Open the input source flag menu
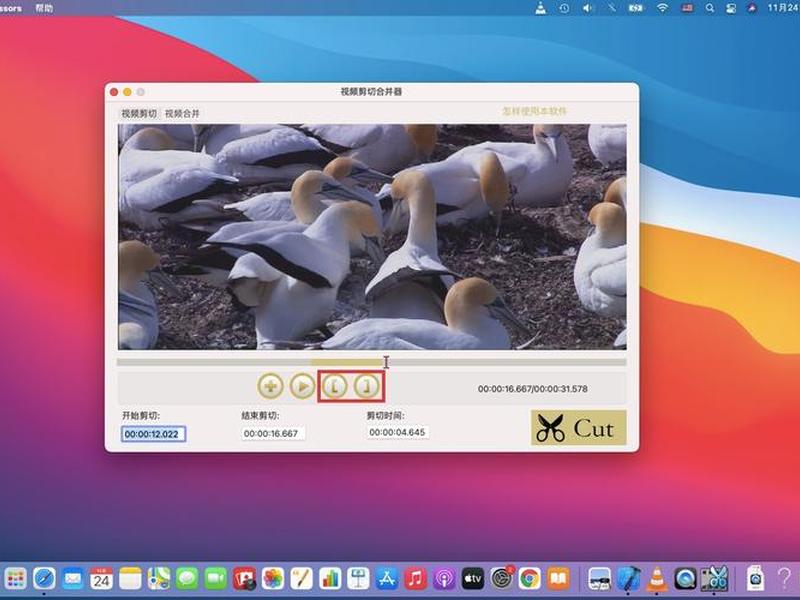 687,8
